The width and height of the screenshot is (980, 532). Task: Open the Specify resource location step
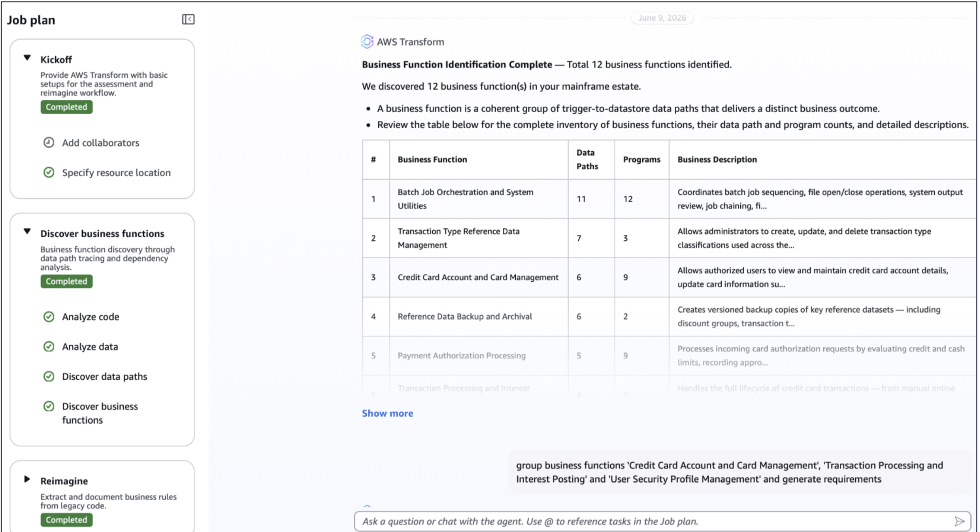[x=116, y=173]
